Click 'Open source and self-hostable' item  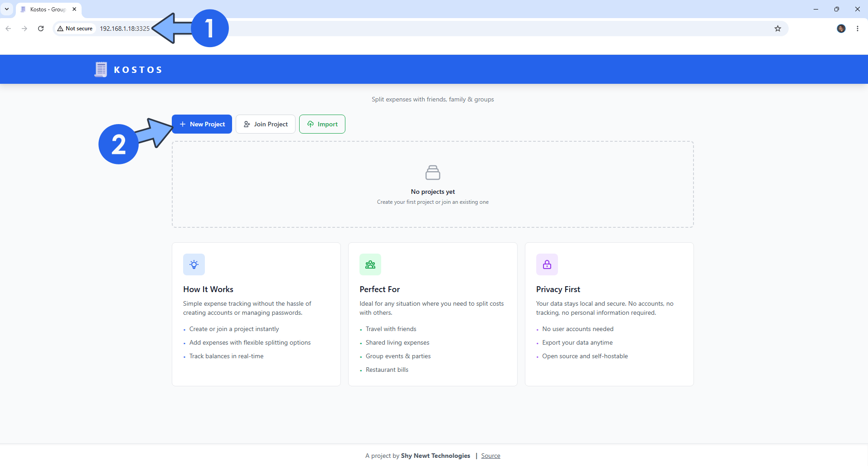click(x=585, y=356)
